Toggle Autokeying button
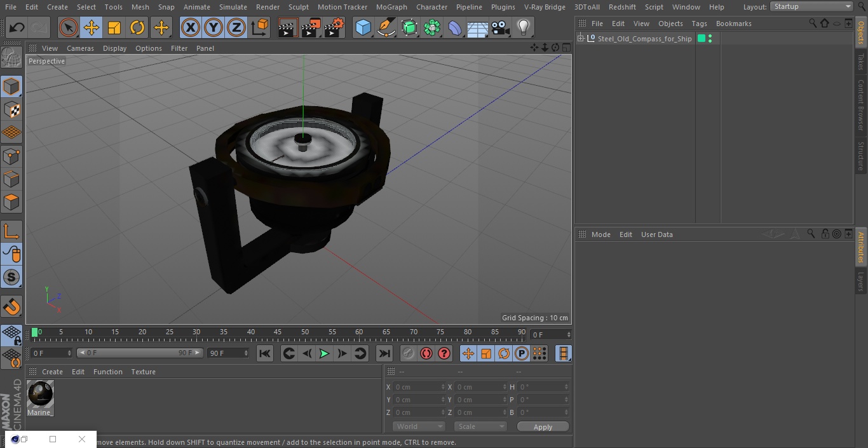Screen dimensions: 868x448 tap(426, 353)
